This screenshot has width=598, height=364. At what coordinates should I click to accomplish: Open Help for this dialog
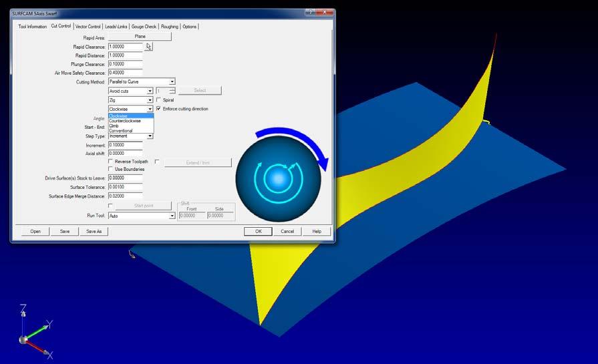point(317,231)
